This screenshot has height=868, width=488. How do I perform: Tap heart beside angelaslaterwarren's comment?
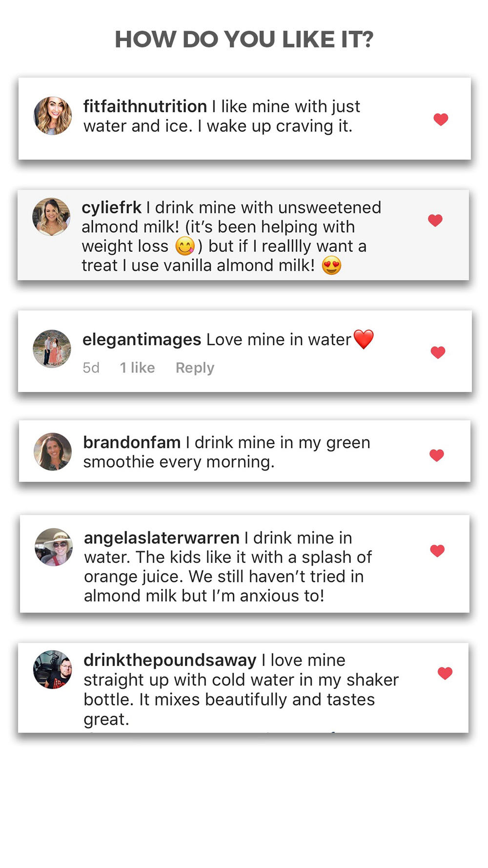click(437, 551)
